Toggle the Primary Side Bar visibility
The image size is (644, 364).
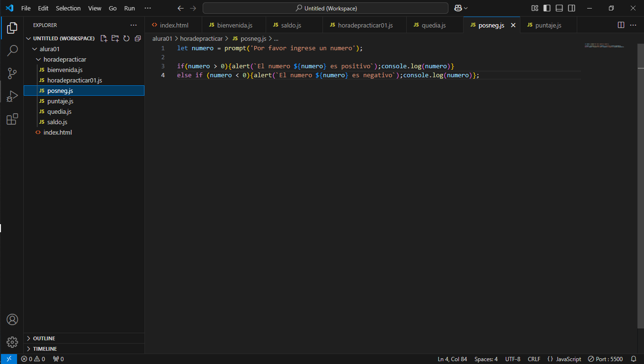[547, 8]
